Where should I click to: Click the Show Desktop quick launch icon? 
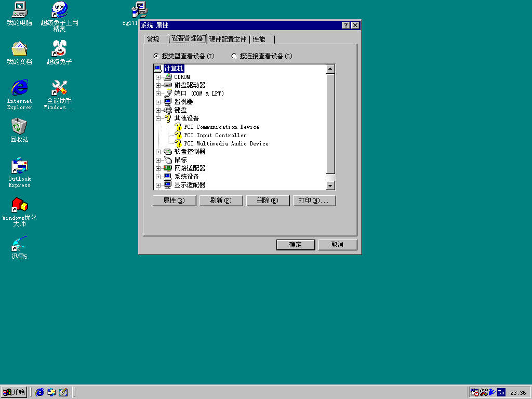click(63, 392)
